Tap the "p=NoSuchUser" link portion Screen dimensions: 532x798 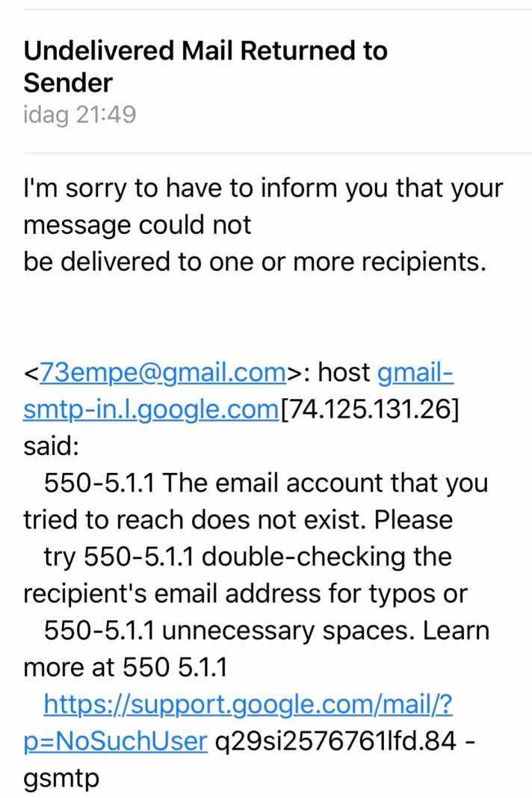click(x=115, y=741)
